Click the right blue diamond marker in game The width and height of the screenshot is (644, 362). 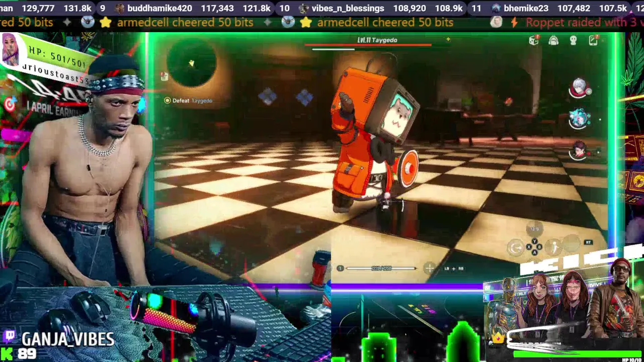coord(304,97)
